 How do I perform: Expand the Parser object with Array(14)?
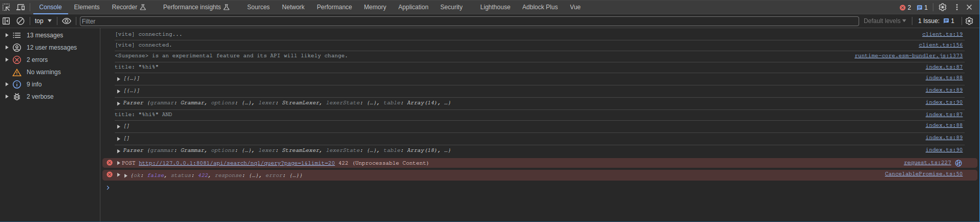[x=118, y=103]
